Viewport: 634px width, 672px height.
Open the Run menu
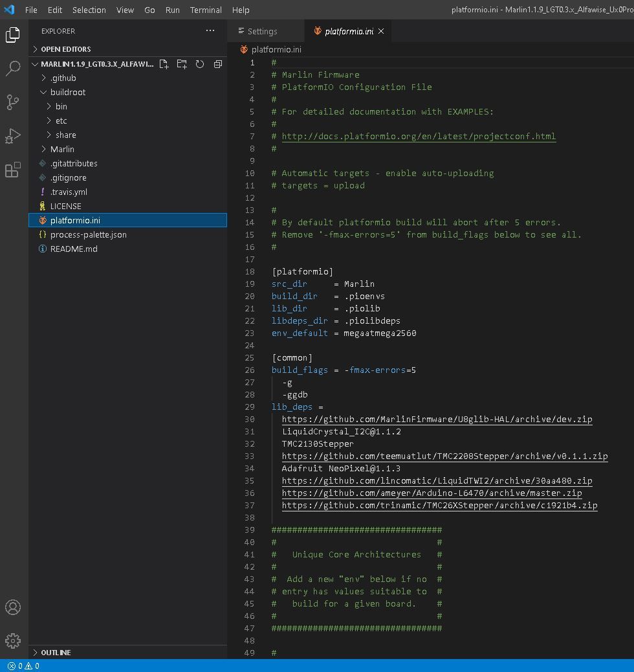coord(173,10)
